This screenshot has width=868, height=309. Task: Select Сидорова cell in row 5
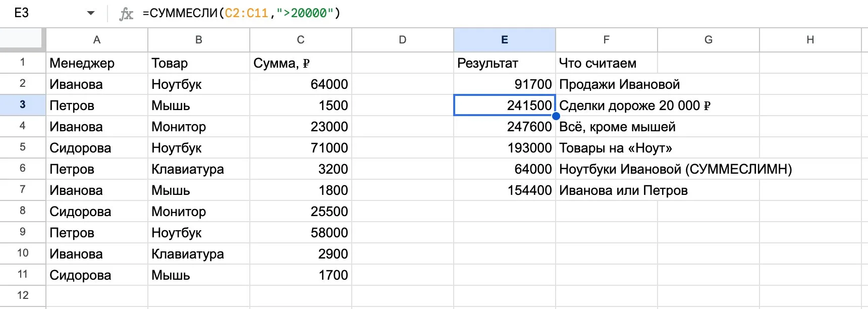tap(97, 148)
